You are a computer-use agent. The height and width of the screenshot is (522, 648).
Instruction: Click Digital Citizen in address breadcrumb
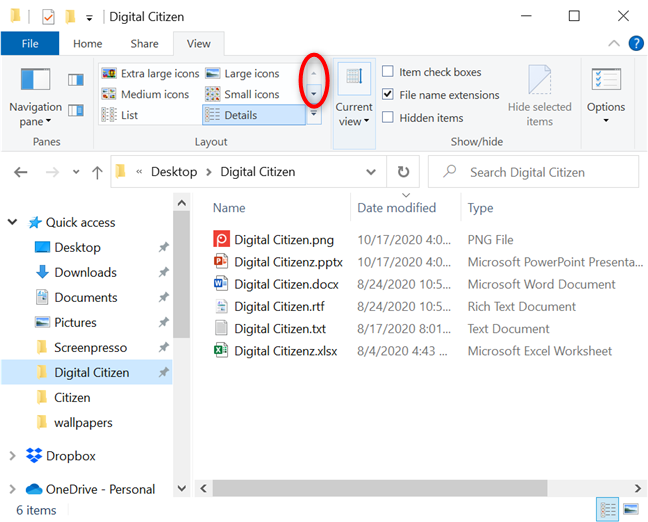(x=257, y=172)
